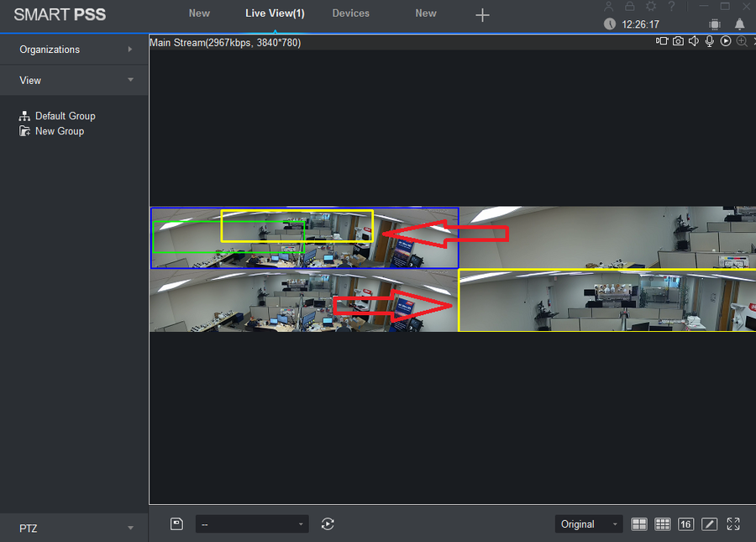
Task: Start the tour cycle playback icon
Action: coord(328,524)
